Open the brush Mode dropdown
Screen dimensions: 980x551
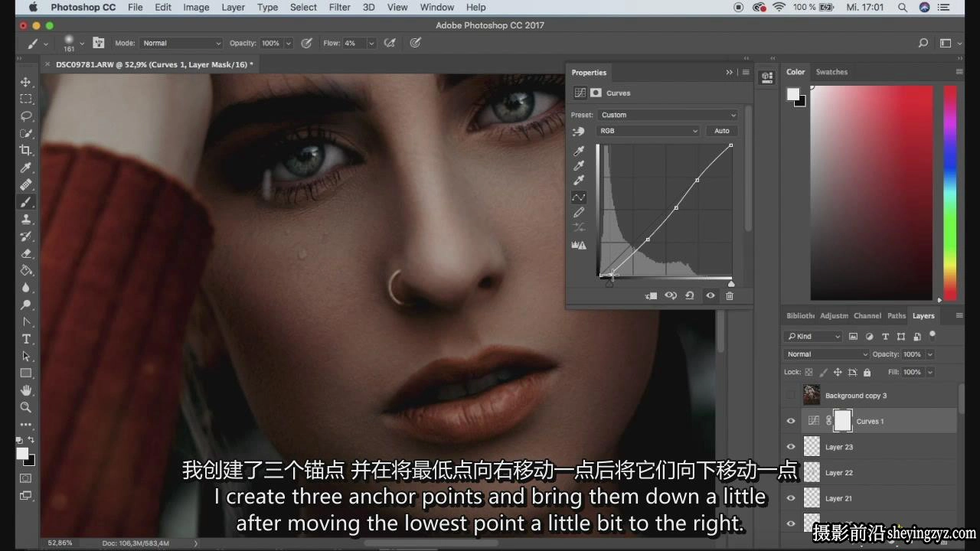tap(181, 43)
